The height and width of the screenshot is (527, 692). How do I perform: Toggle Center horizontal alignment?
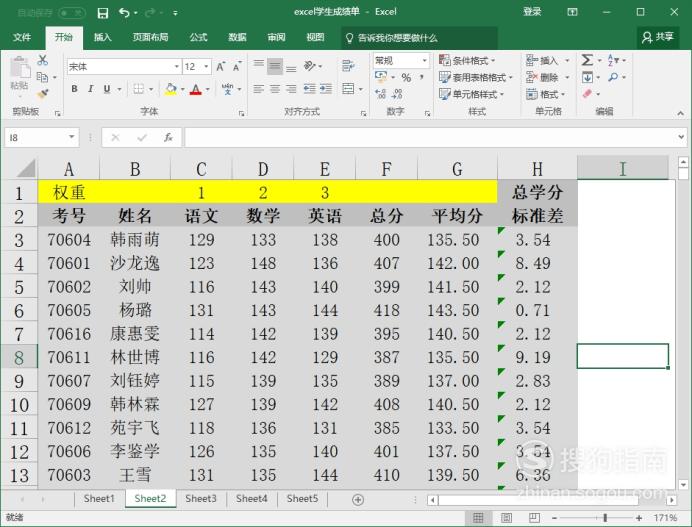coord(275,89)
